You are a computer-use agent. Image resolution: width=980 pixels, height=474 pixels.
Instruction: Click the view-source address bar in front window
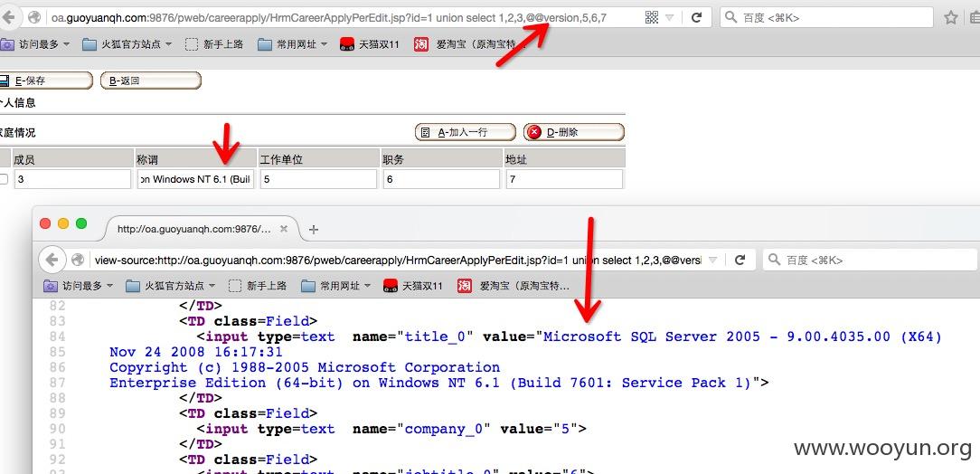[398, 260]
